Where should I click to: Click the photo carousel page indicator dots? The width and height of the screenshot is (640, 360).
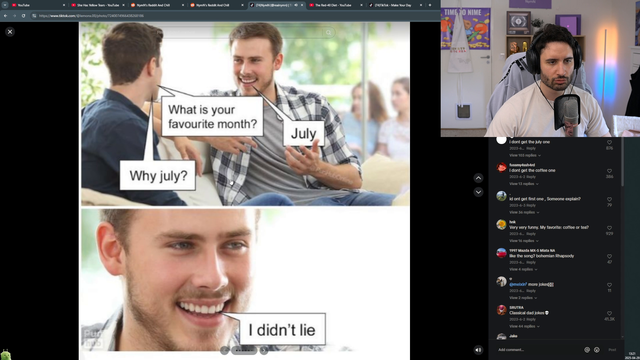(x=244, y=350)
